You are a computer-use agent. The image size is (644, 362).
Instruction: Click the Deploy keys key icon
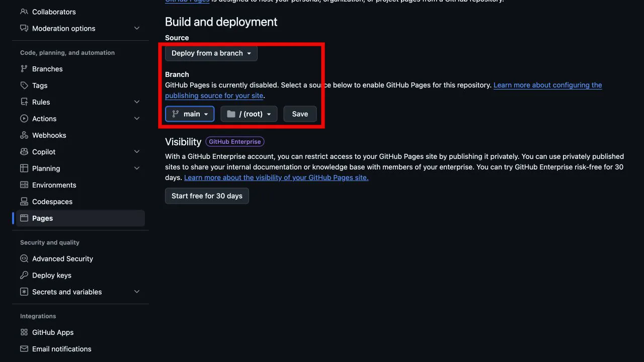24,276
